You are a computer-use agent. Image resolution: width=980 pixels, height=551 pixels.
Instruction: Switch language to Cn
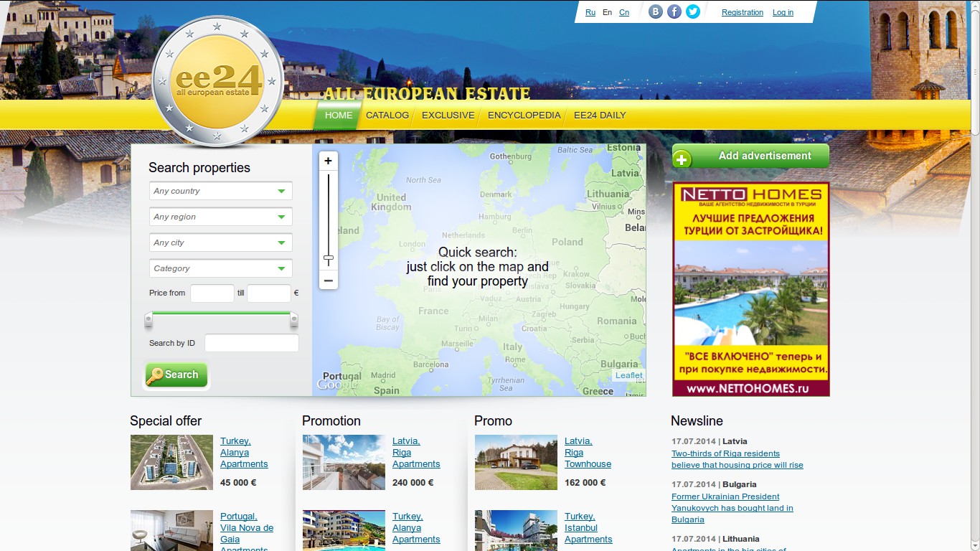[624, 12]
